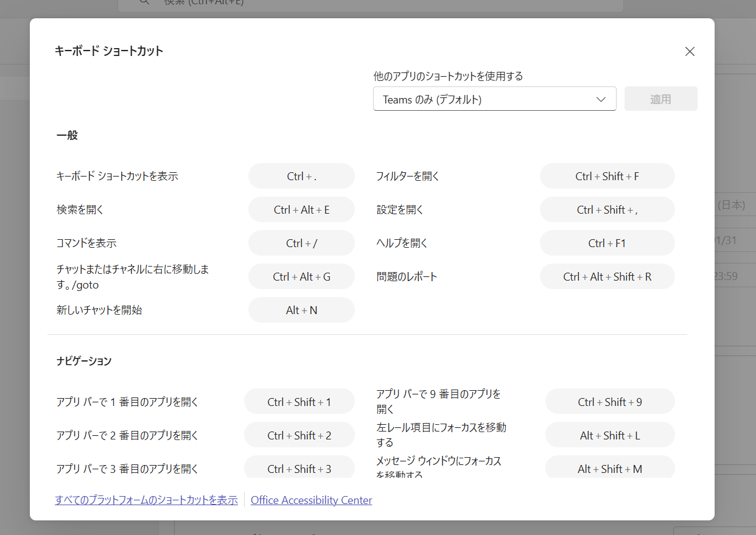The height and width of the screenshot is (535, 756).
Task: Select the Ctrl + Shift + 2 shortcut pill
Action: [299, 436]
